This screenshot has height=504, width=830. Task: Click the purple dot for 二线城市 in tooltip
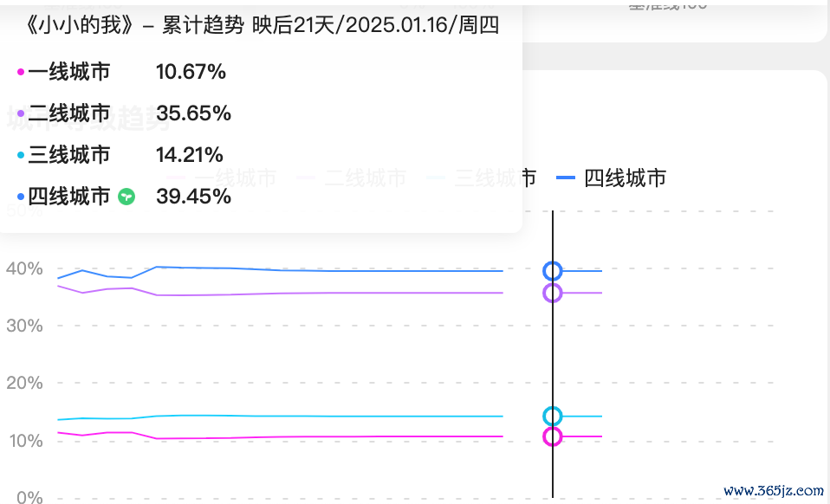21,113
